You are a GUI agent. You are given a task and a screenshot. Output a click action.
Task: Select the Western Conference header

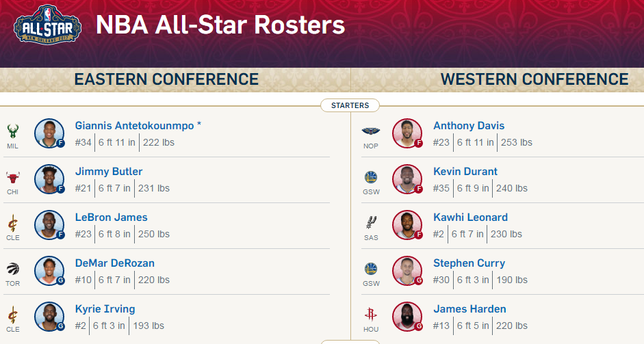pyautogui.click(x=534, y=79)
